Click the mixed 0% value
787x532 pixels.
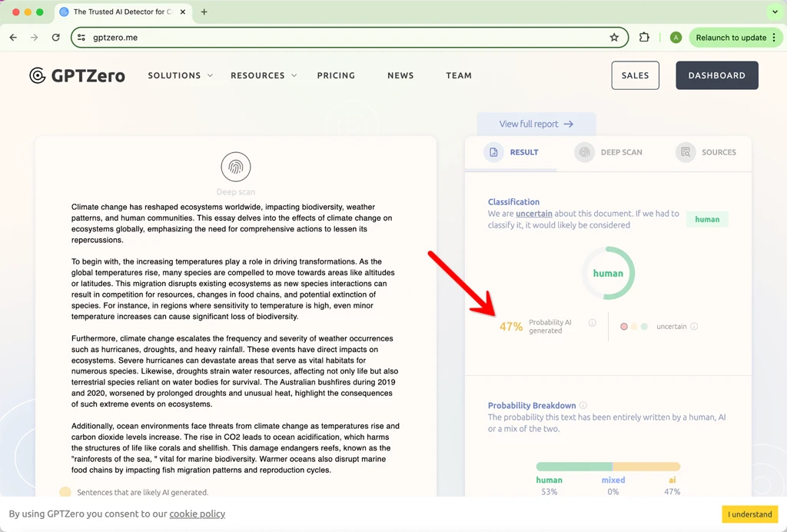pyautogui.click(x=613, y=492)
